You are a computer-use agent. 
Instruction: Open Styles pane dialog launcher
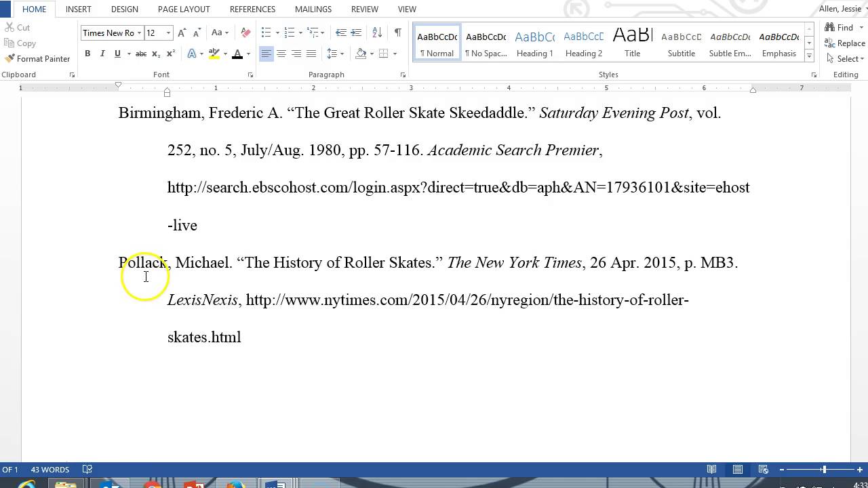click(x=814, y=75)
